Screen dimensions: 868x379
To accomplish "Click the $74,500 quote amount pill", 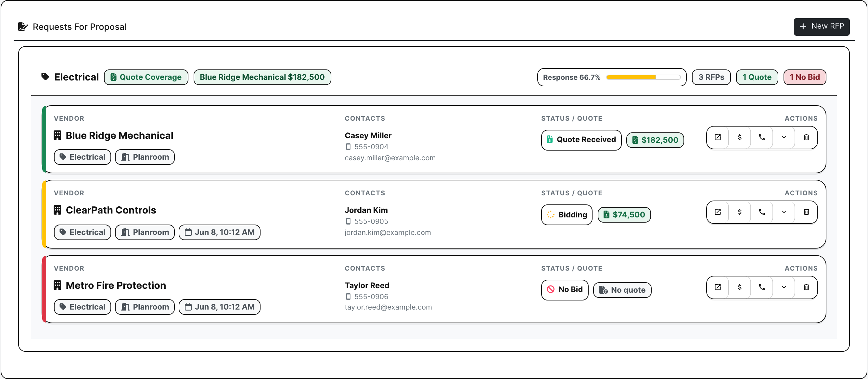I will (624, 215).
